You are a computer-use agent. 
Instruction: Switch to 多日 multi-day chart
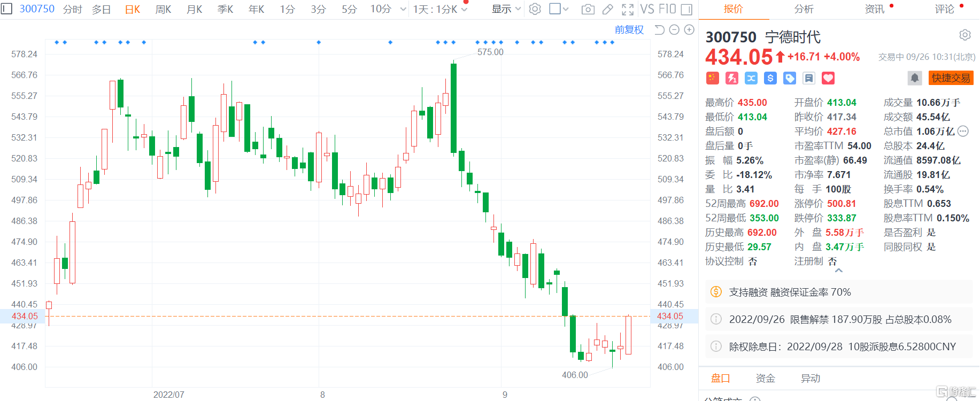click(102, 9)
